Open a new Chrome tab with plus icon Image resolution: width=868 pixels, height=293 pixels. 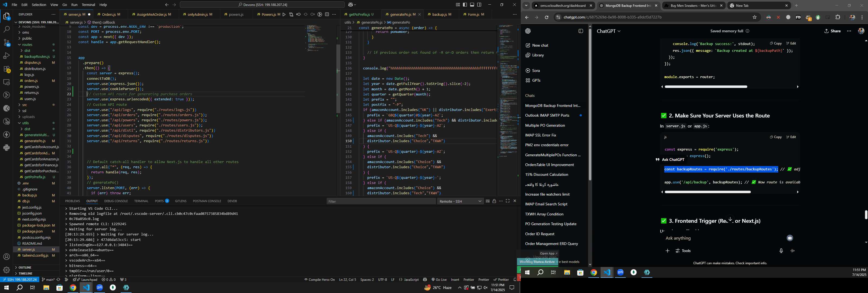click(797, 6)
